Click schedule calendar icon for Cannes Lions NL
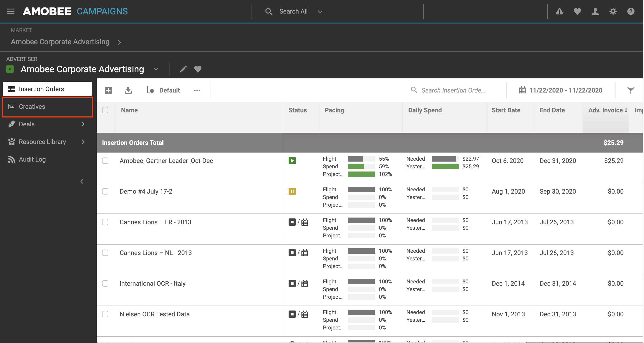644x343 pixels. (305, 253)
